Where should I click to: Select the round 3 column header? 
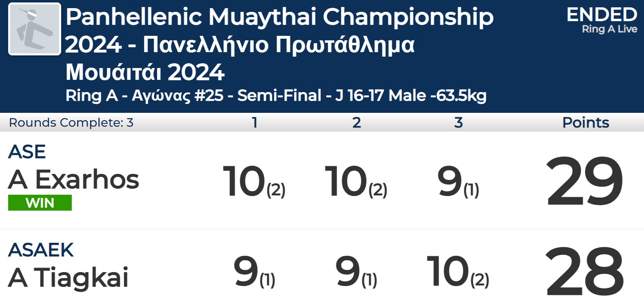[458, 123]
